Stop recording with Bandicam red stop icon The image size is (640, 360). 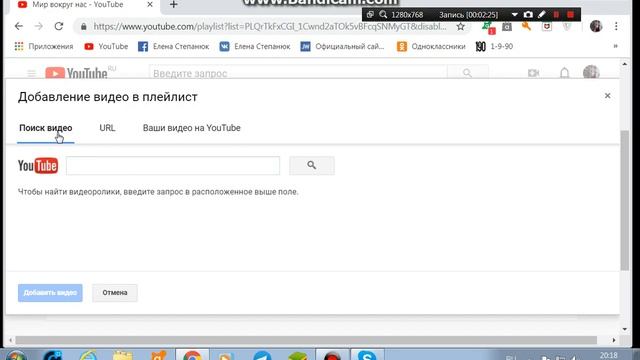(x=570, y=15)
